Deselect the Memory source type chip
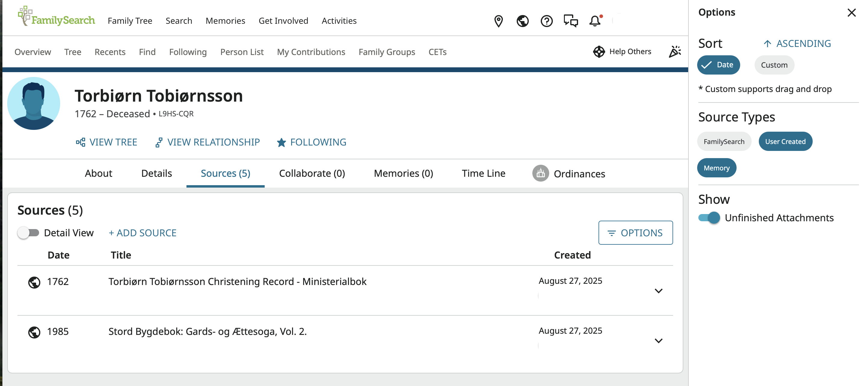 716,168
